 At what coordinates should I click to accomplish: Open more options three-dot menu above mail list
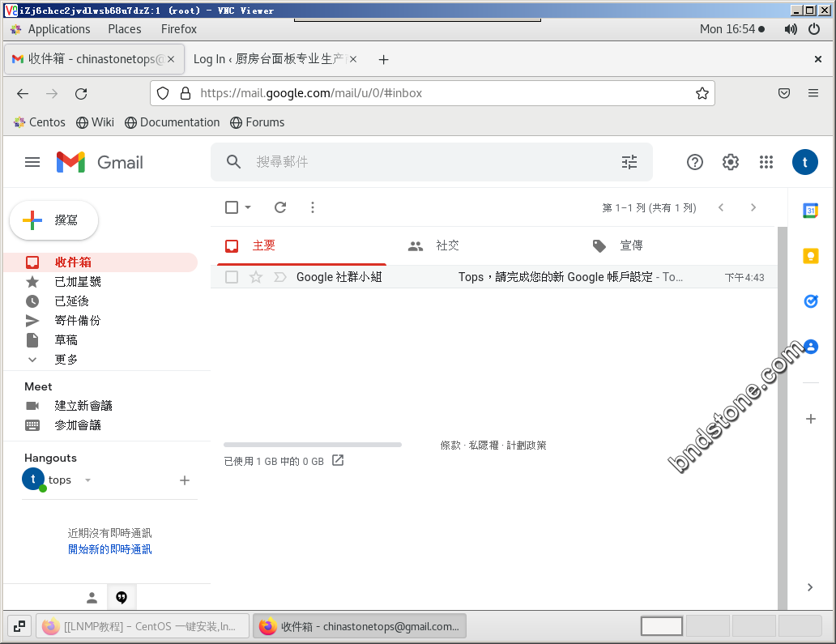(x=313, y=207)
